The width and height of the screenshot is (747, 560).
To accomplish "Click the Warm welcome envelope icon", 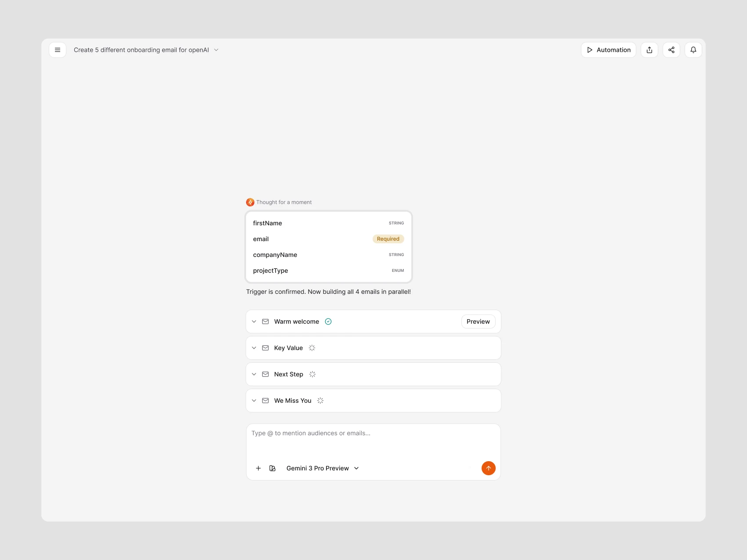I will (265, 322).
